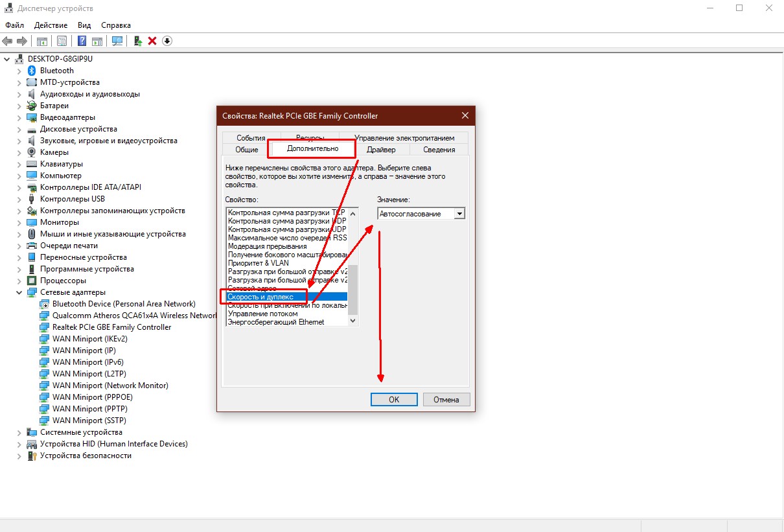Expand the Аудиовходы и аудиовыходы node
The width and height of the screenshot is (784, 532).
[x=19, y=94]
